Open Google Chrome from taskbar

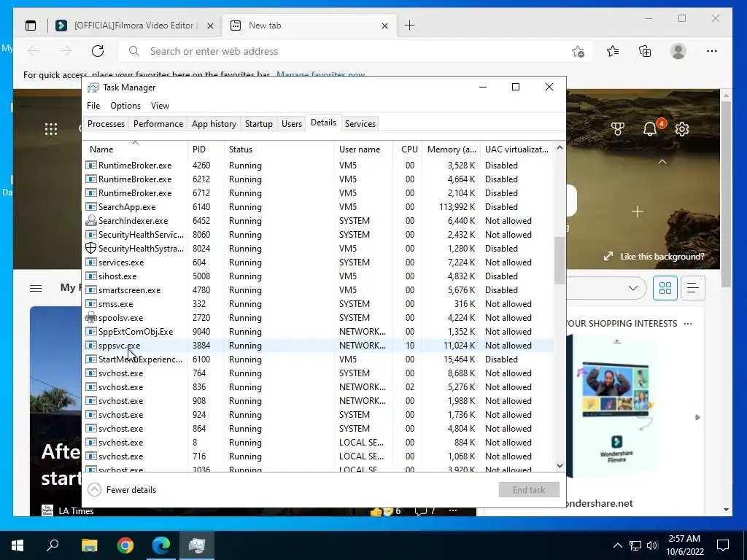[125, 545]
